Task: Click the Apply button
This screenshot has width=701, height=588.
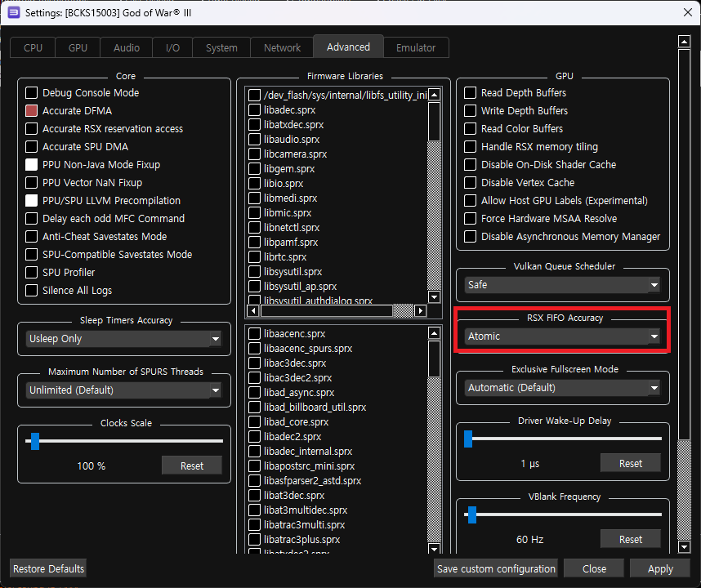Action: (660, 568)
